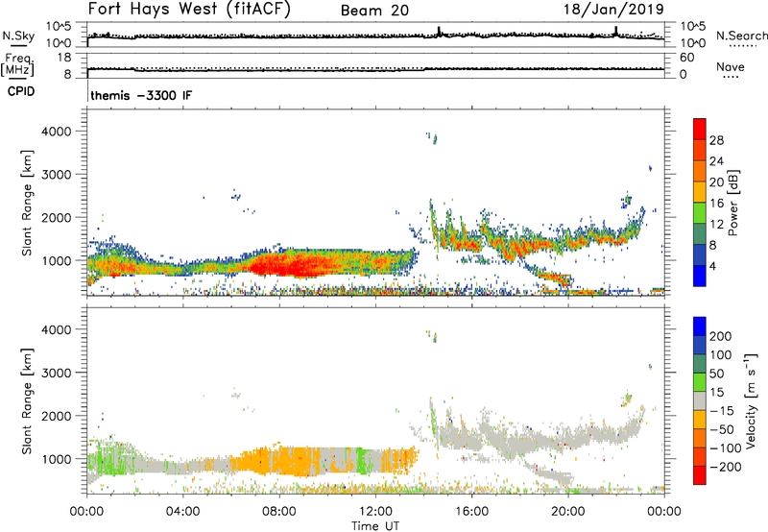Viewport: 768px width, 532px height.
Task: Select the "3000" tick on the velocity panel
Action: (x=56, y=373)
